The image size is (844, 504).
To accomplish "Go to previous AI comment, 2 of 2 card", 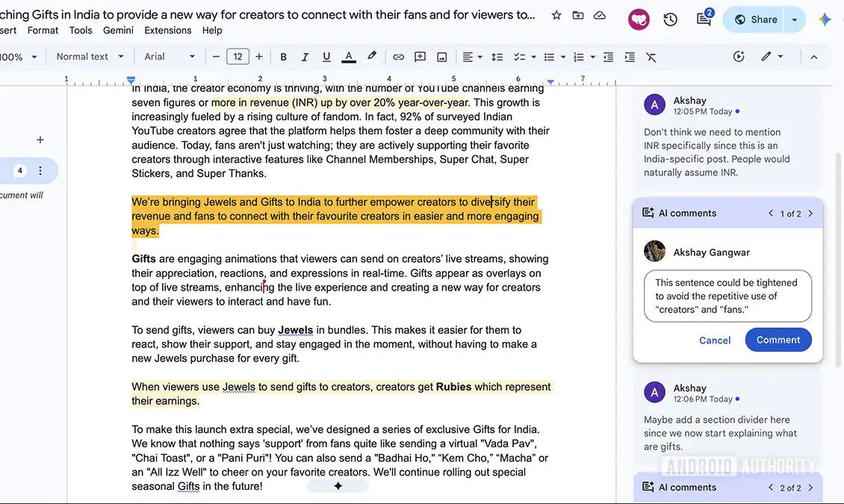I will pos(771,488).
